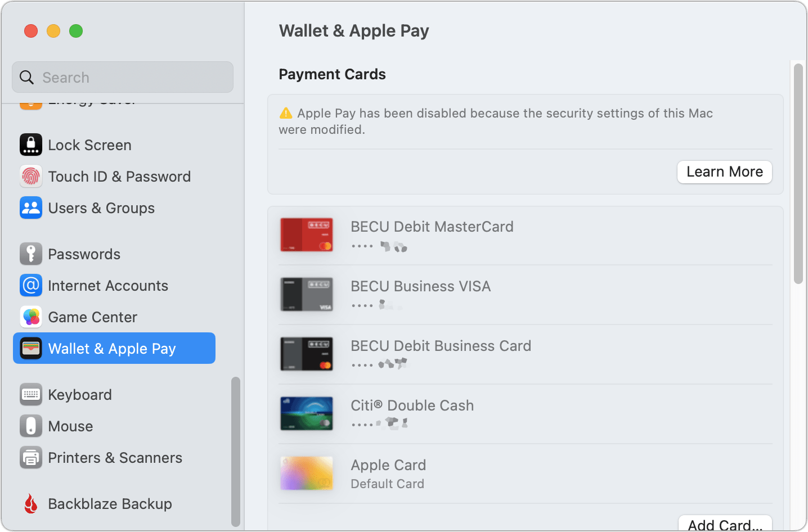Click the warning triangle about disabled Apple Pay
Viewport: 808px width, 532px height.
tap(286, 112)
